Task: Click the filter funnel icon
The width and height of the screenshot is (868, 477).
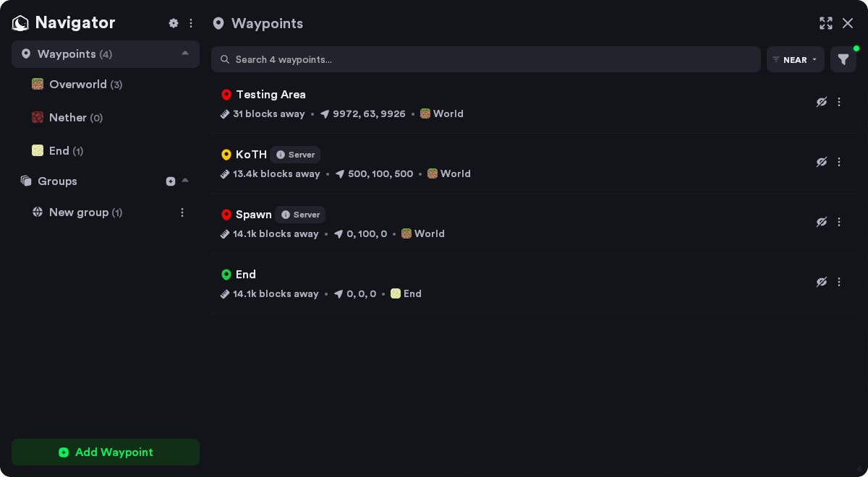Action: (843, 59)
